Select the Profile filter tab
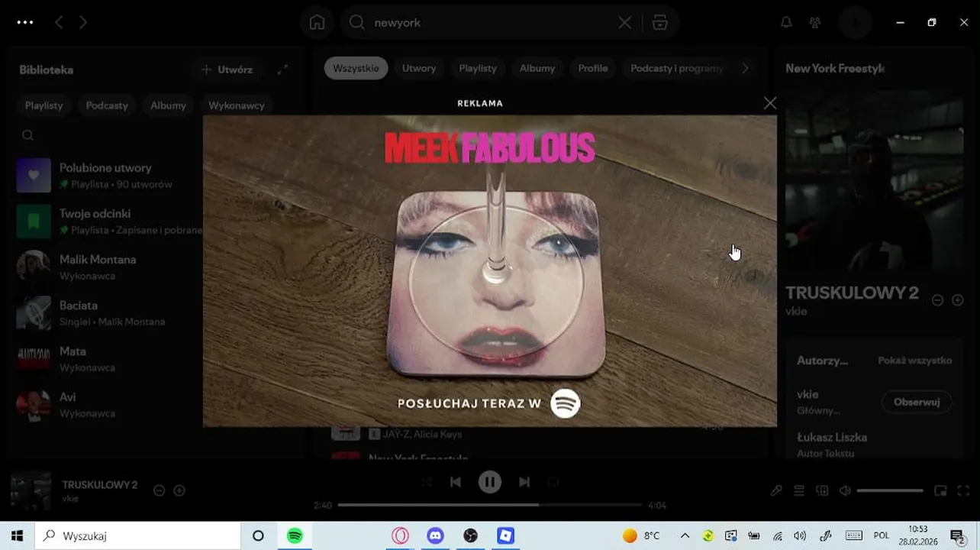The width and height of the screenshot is (980, 550). pos(593,68)
